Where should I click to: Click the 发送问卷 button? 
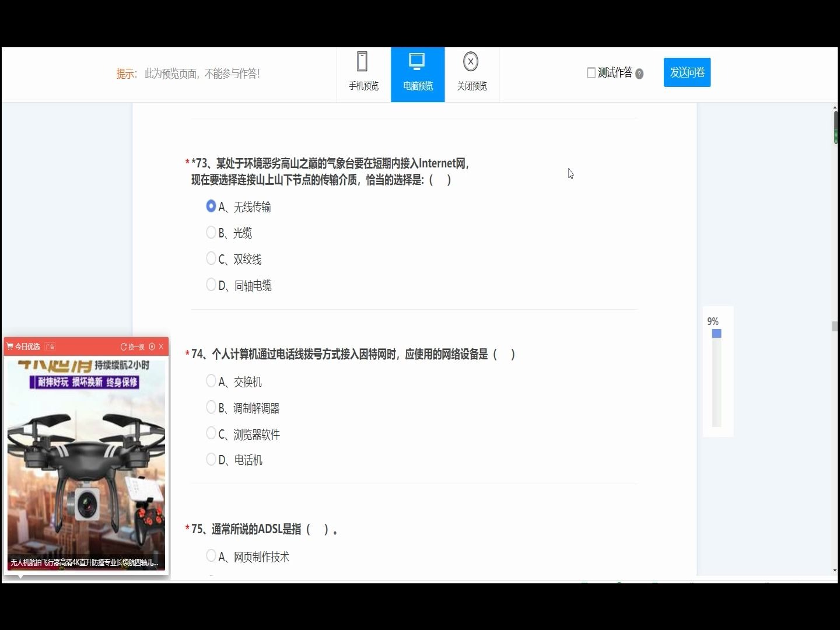pyautogui.click(x=687, y=72)
